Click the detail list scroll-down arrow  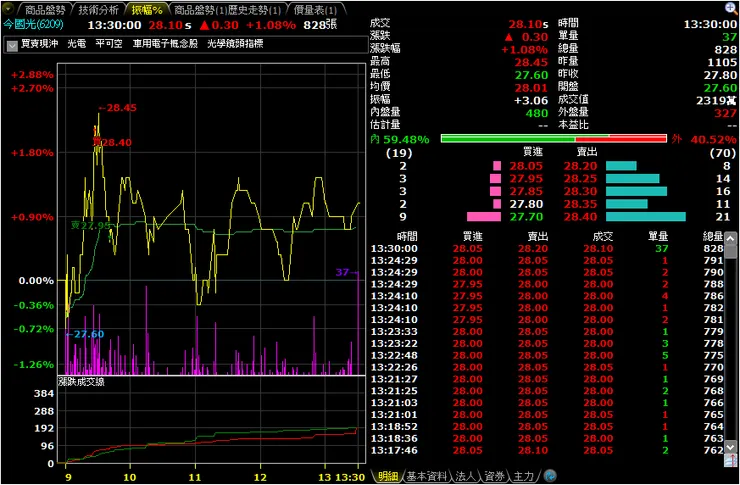pyautogui.click(x=730, y=446)
